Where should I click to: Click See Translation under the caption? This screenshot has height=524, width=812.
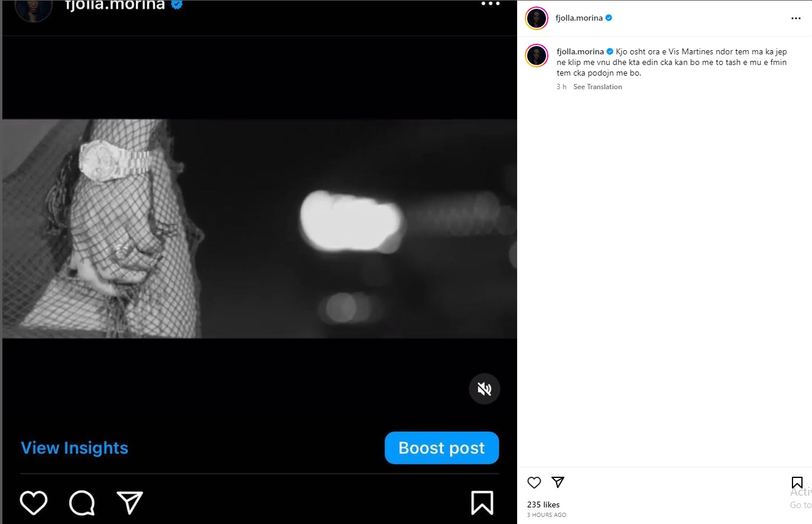(x=597, y=87)
